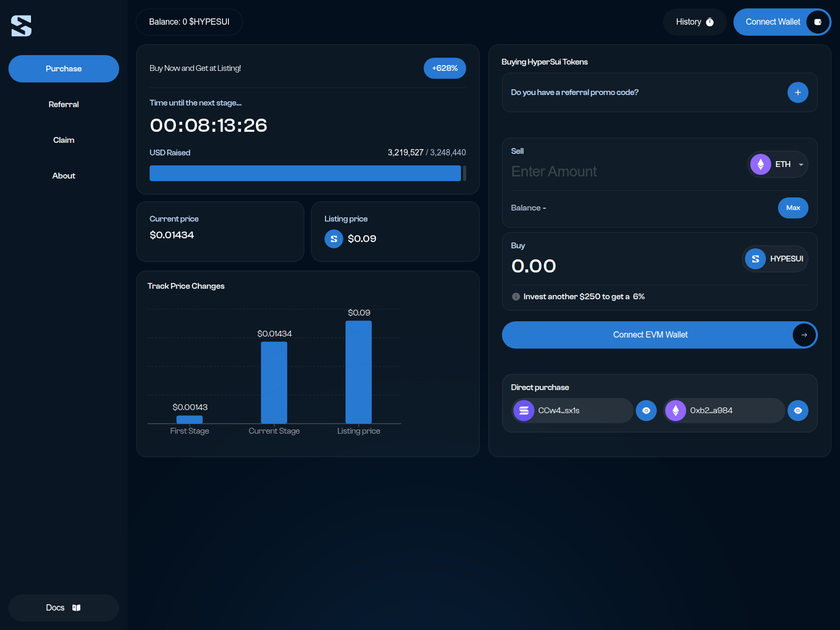Image resolution: width=840 pixels, height=630 pixels.
Task: Click Connect EVM Wallet button
Action: pos(659,335)
